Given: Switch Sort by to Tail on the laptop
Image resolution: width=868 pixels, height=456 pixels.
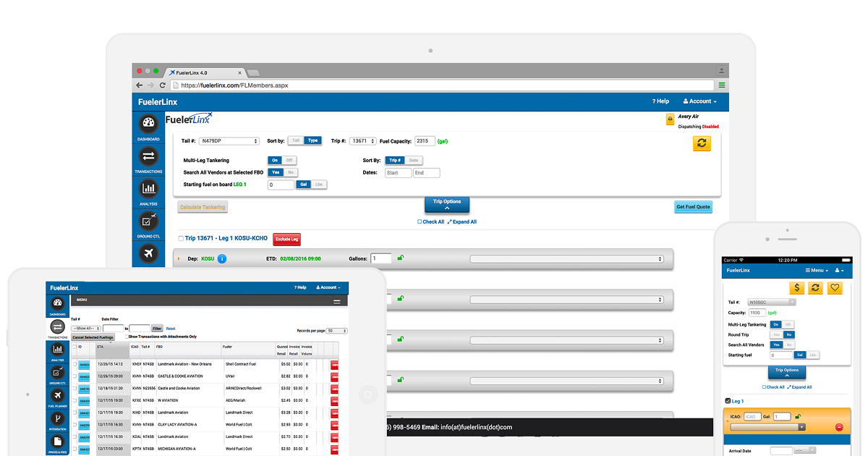Looking at the screenshot, I should tap(296, 140).
